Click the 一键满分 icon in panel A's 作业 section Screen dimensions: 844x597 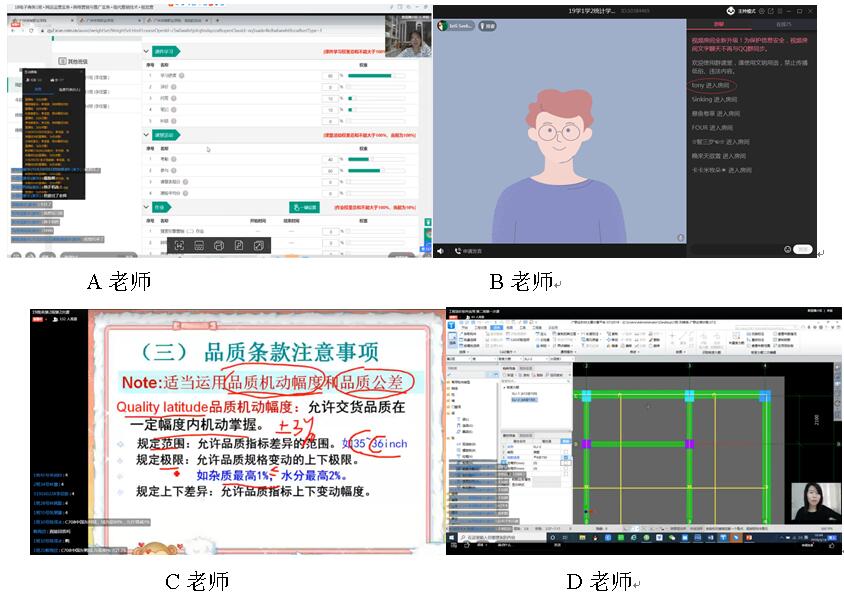(x=304, y=207)
